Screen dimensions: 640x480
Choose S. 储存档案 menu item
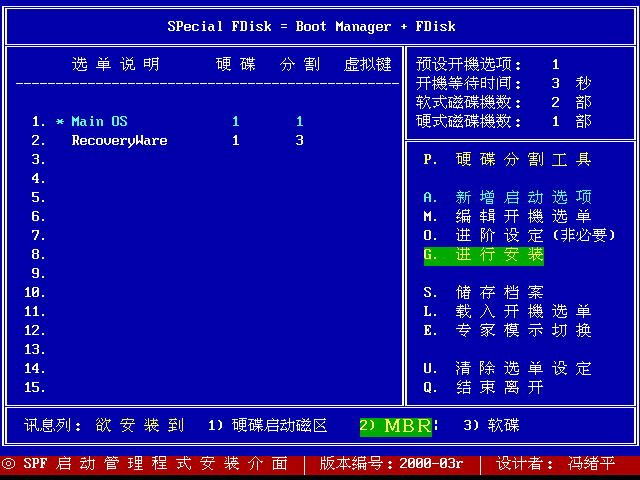tap(484, 292)
